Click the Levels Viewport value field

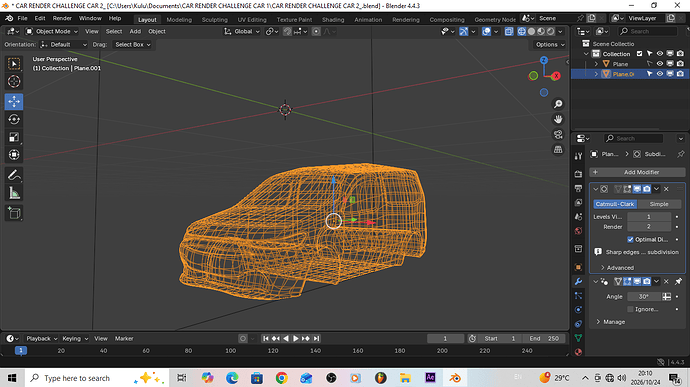click(649, 217)
